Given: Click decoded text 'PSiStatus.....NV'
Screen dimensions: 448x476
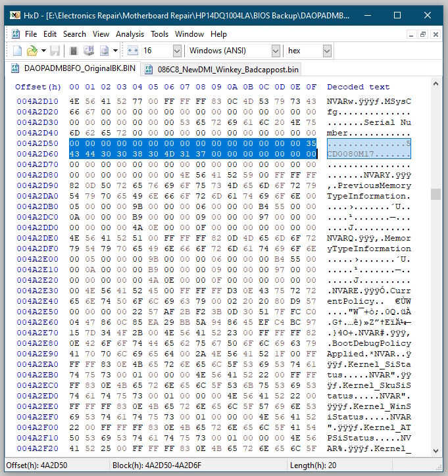Looking at the screenshot, I should tap(368, 438).
